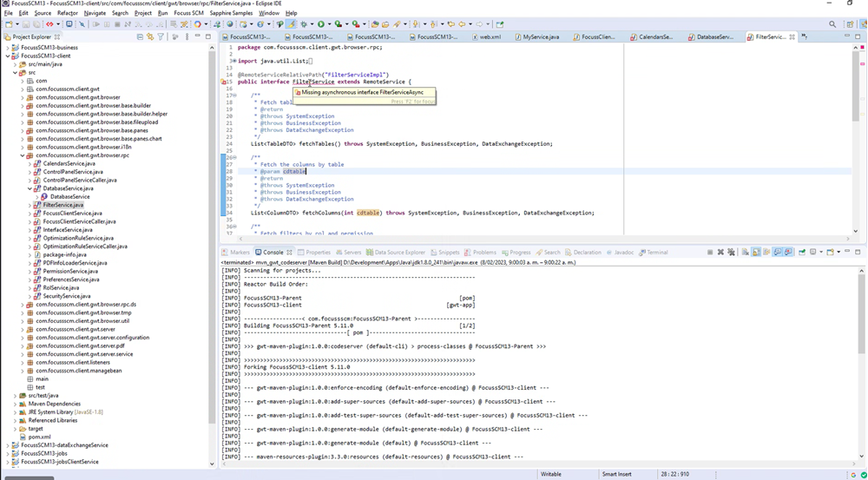Click Remove Launch X icon in console
This screenshot has width=868, height=480.
720,252
